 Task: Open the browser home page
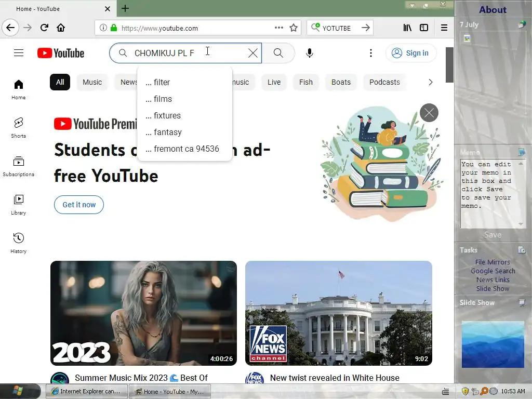61,28
